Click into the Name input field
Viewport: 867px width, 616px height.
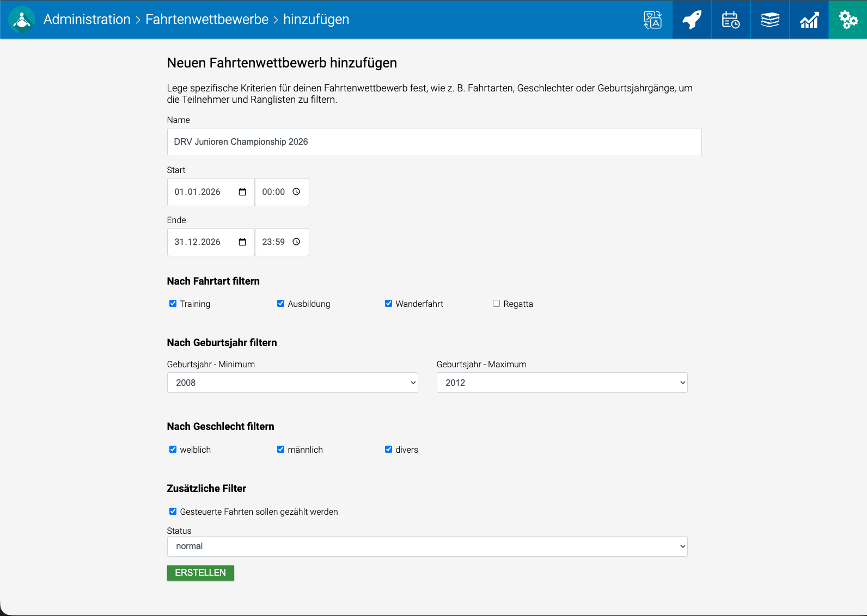pos(434,142)
